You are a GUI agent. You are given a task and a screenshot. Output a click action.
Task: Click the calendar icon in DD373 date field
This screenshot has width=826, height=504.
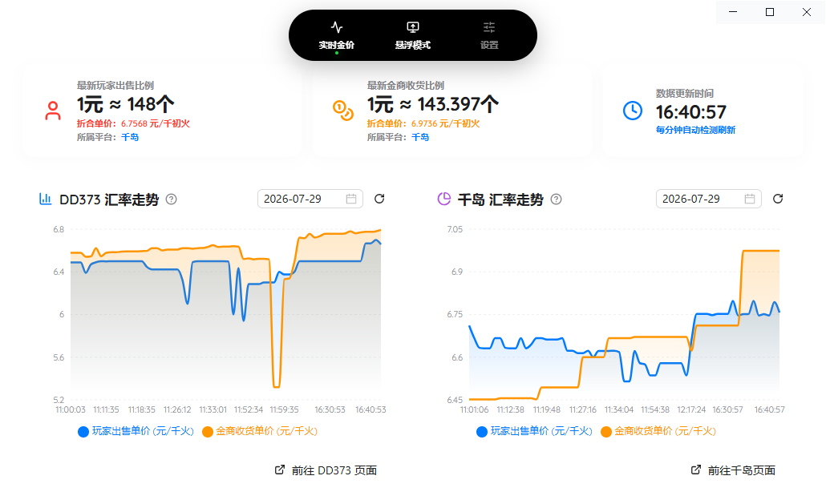click(x=351, y=199)
